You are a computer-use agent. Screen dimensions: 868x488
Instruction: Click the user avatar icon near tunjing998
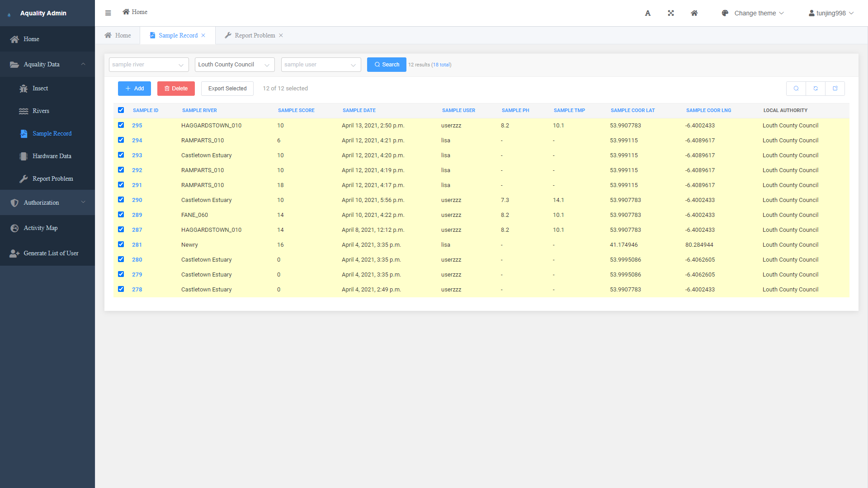coord(811,13)
